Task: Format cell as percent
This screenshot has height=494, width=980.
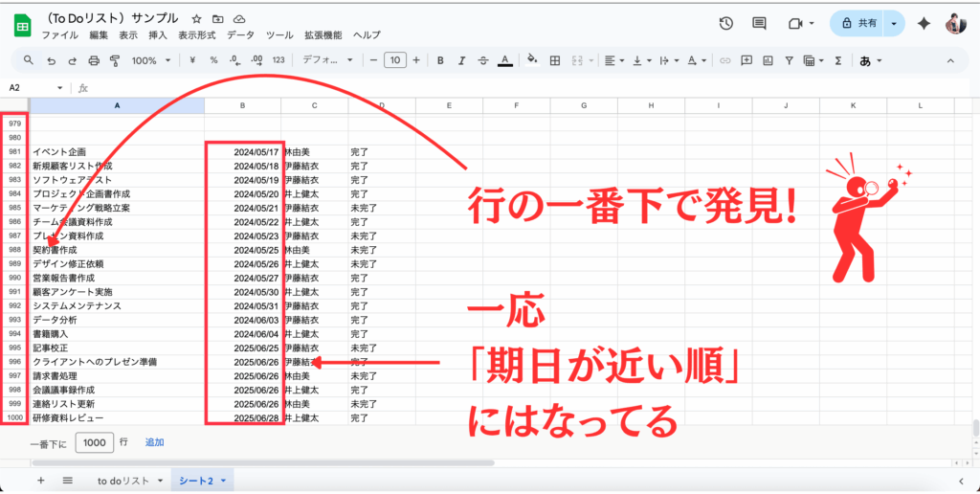Action: pyautogui.click(x=213, y=60)
